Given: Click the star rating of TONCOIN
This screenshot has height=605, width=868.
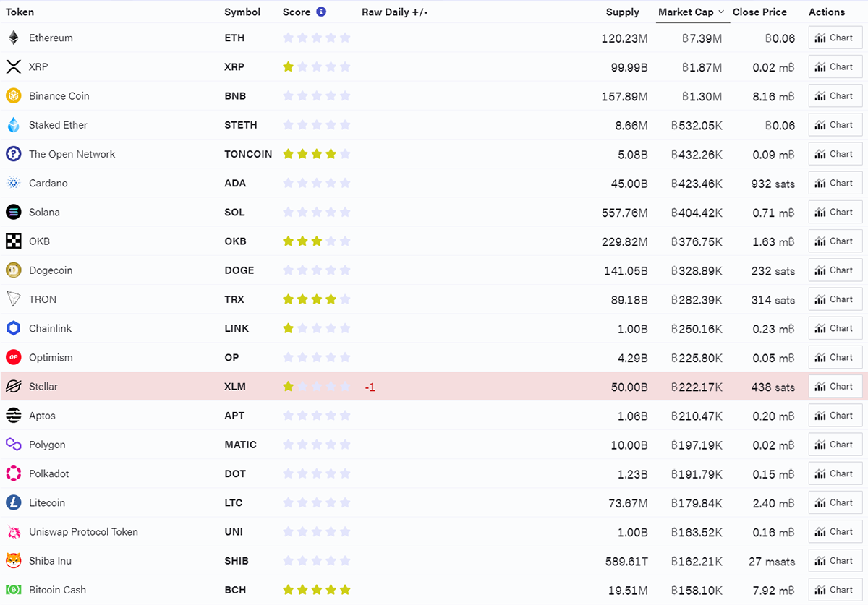Looking at the screenshot, I should pos(317,154).
